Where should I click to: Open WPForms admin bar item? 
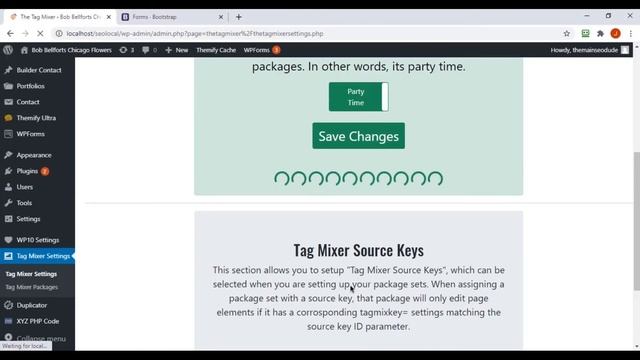[262, 50]
